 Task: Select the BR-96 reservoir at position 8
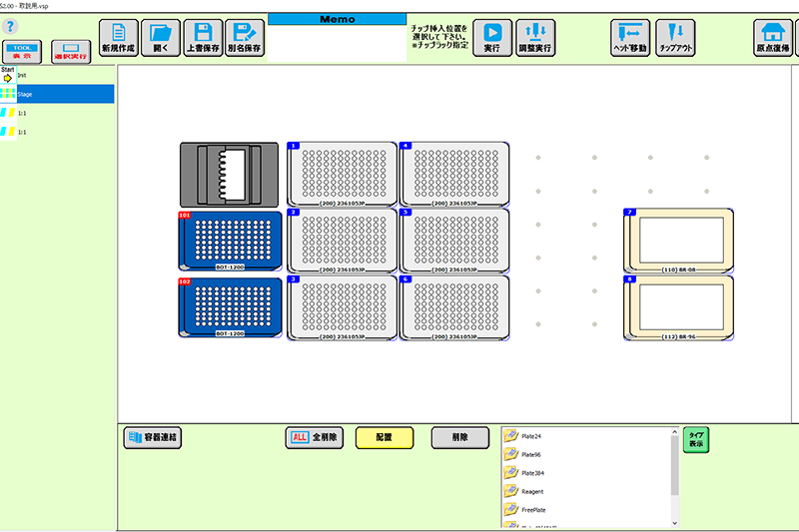click(x=679, y=307)
